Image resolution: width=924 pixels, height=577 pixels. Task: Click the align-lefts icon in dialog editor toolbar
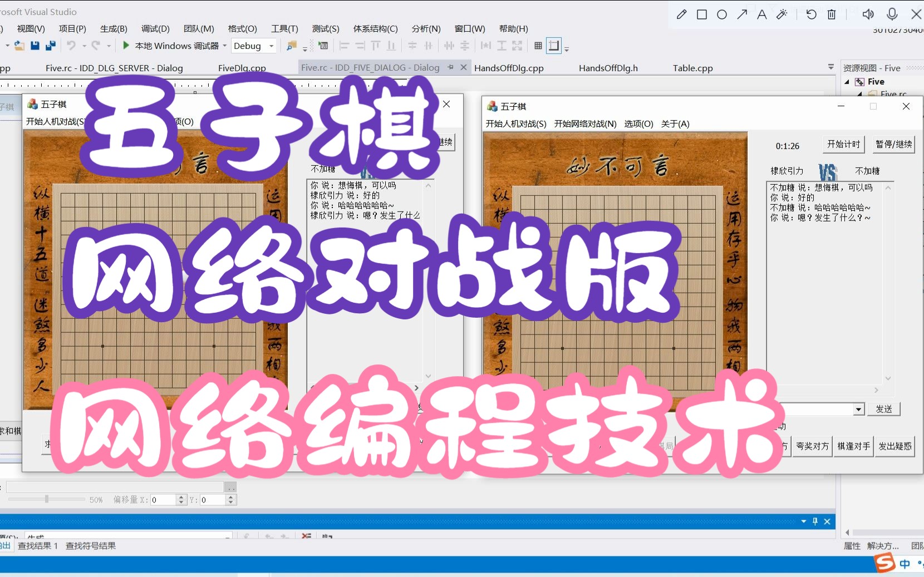pyautogui.click(x=345, y=46)
